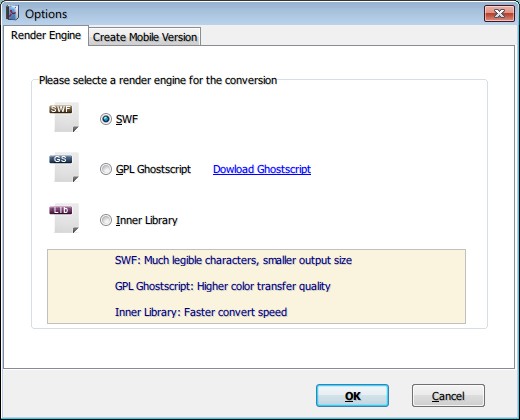Close the Options dialog window
The image size is (520, 420).
click(x=499, y=14)
